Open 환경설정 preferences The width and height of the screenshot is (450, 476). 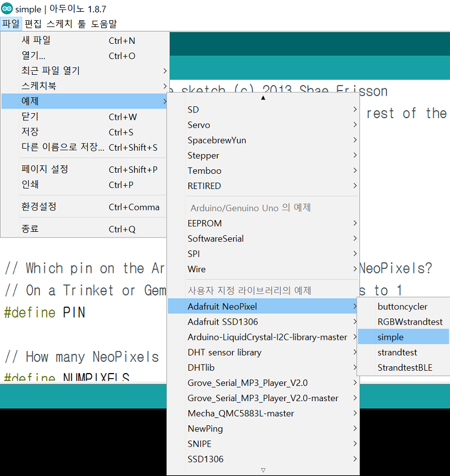click(84, 206)
